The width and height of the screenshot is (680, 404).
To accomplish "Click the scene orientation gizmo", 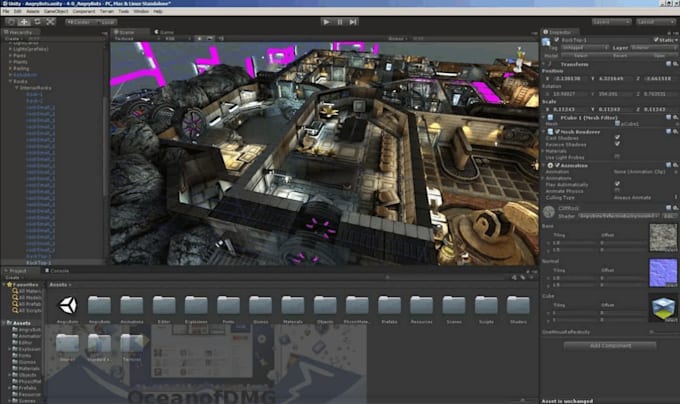I will [518, 59].
